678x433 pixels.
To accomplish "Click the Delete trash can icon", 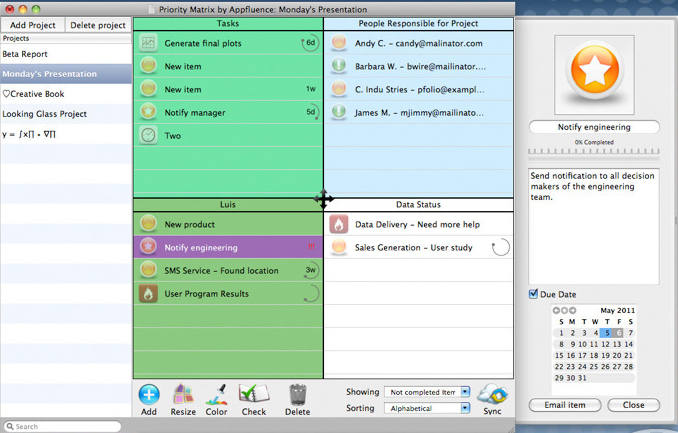I will tap(297, 395).
